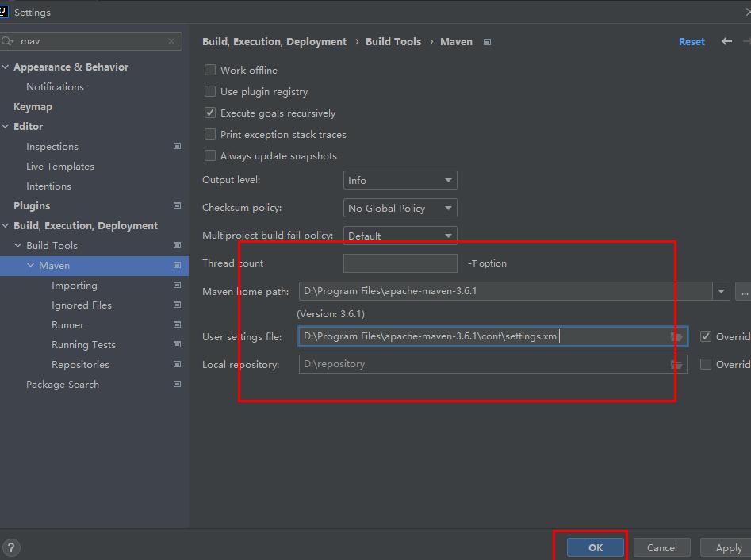Click the Cancel button

click(662, 547)
